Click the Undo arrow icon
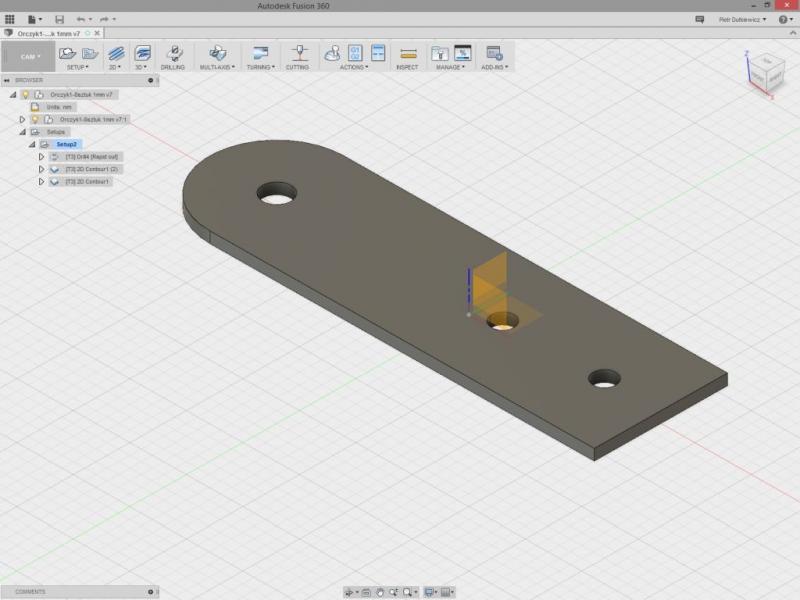The image size is (800, 600). (81, 19)
